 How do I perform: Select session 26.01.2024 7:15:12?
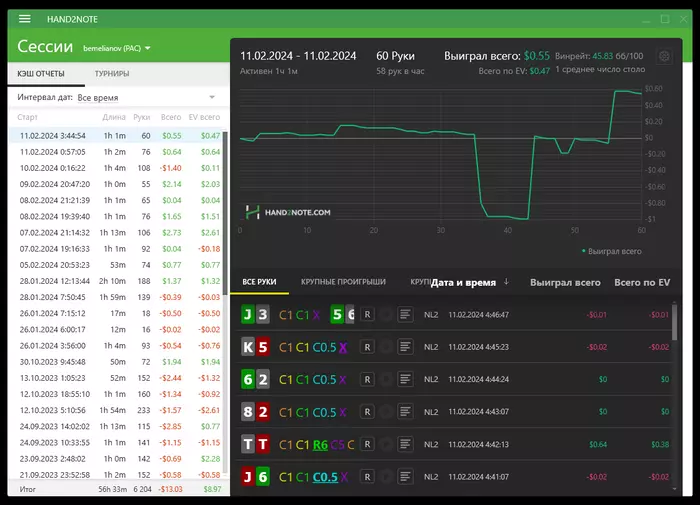pyautogui.click(x=115, y=313)
